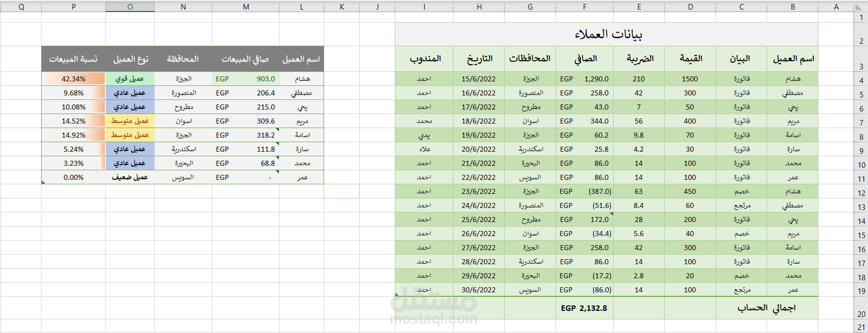The height and width of the screenshot is (333, 868).
Task: Select the net sales cell 111.8
Action: 246,149
